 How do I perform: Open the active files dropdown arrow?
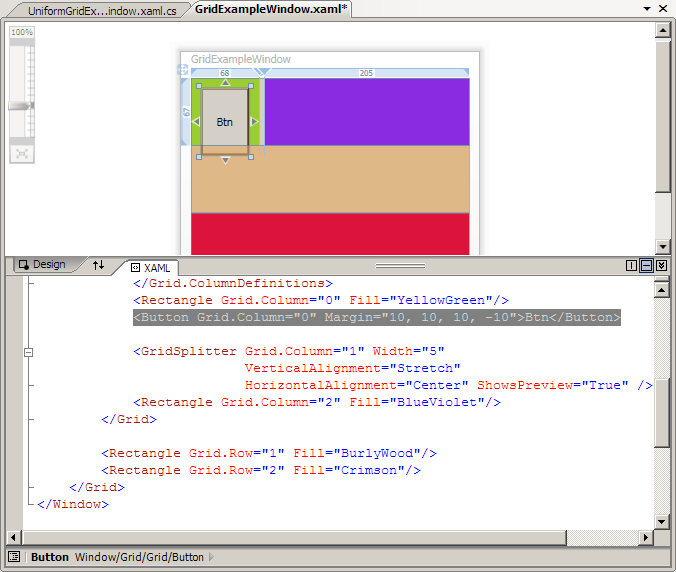click(x=647, y=9)
